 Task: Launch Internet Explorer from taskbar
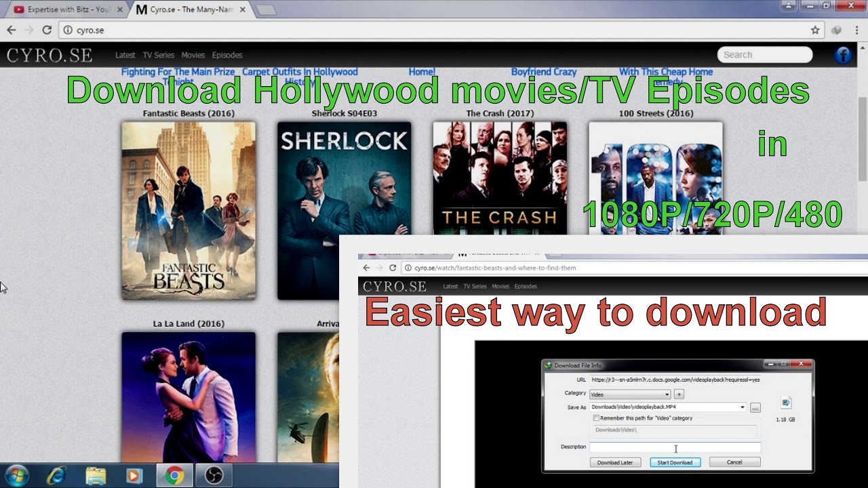[56, 476]
